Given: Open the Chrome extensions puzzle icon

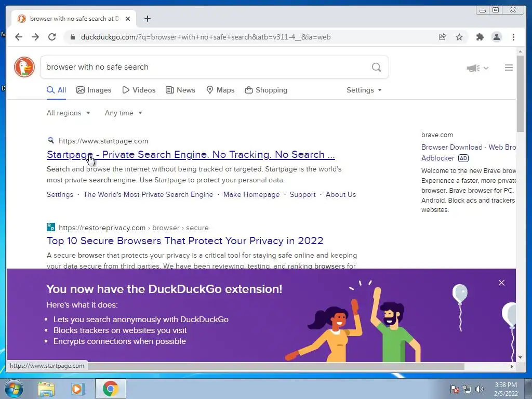Looking at the screenshot, I should [480, 37].
